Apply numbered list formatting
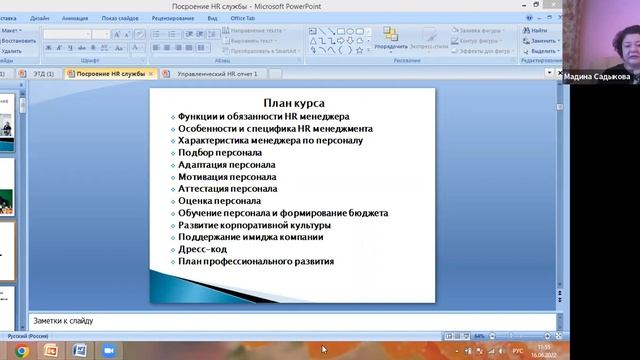 [173, 35]
